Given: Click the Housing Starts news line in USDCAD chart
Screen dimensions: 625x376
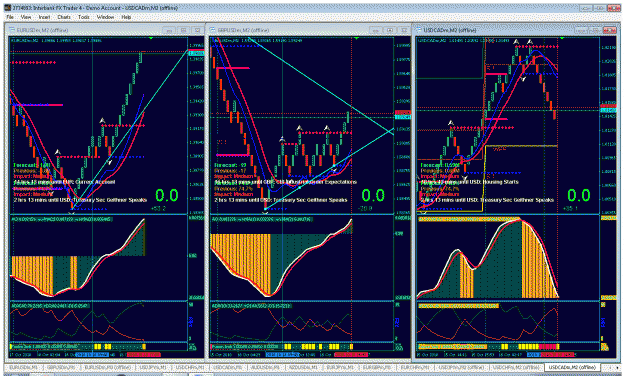Looking at the screenshot, I should point(470,182).
